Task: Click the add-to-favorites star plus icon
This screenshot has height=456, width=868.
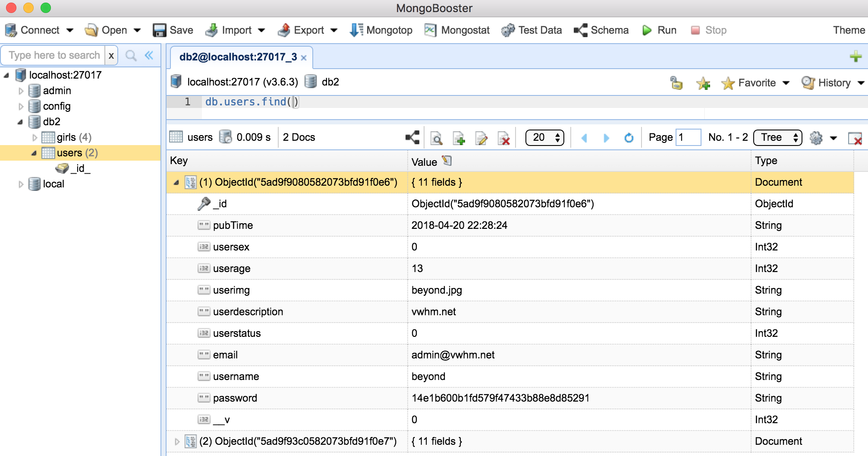Action: [x=703, y=83]
